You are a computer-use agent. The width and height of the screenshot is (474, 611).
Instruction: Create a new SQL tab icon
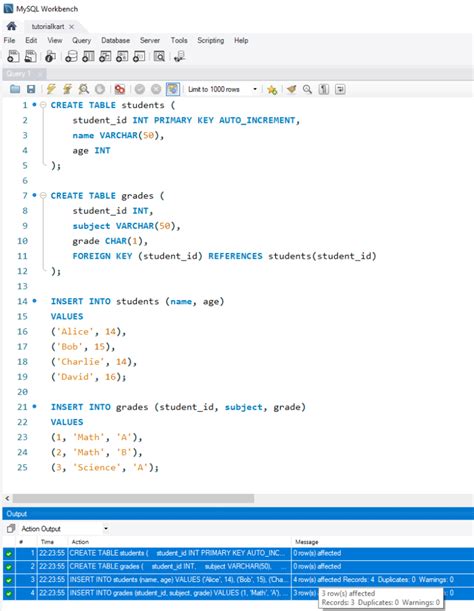pos(13,57)
